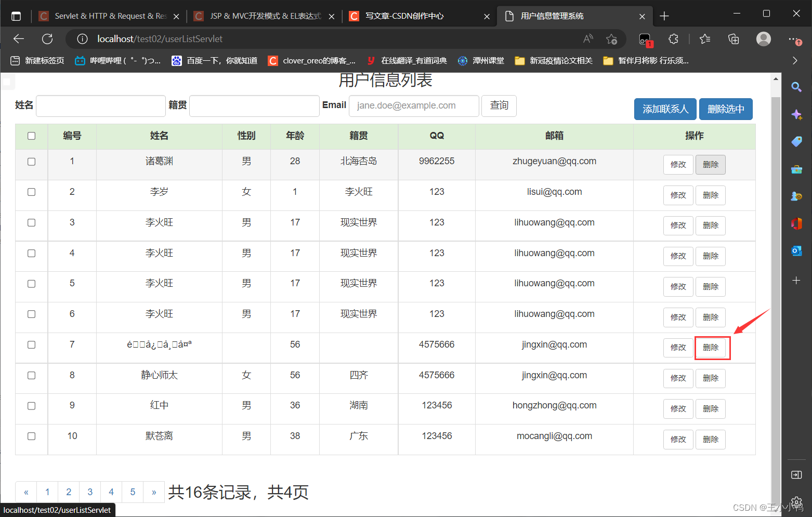Toggle the select-all checkbox in table header
Screen dimensions: 812x517
(x=32, y=136)
